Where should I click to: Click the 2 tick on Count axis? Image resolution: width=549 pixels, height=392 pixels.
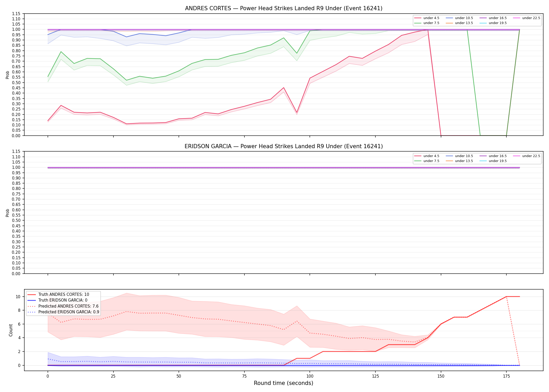(x=19, y=351)
